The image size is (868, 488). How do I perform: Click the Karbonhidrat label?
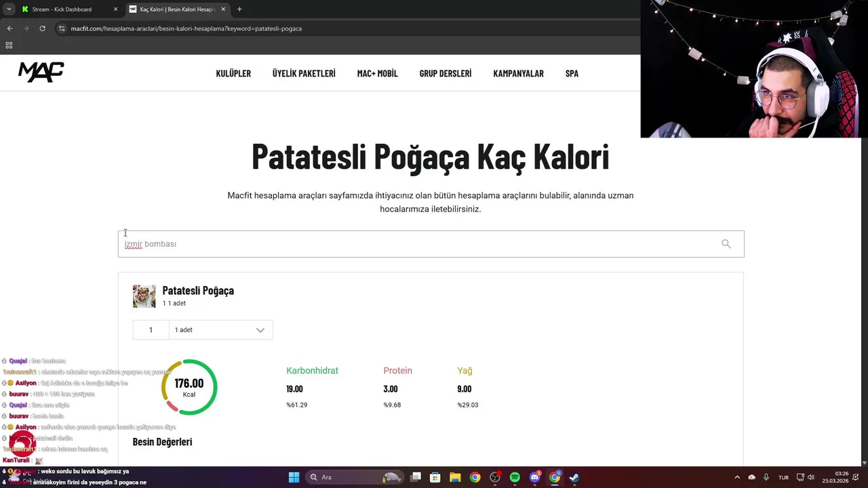312,371
